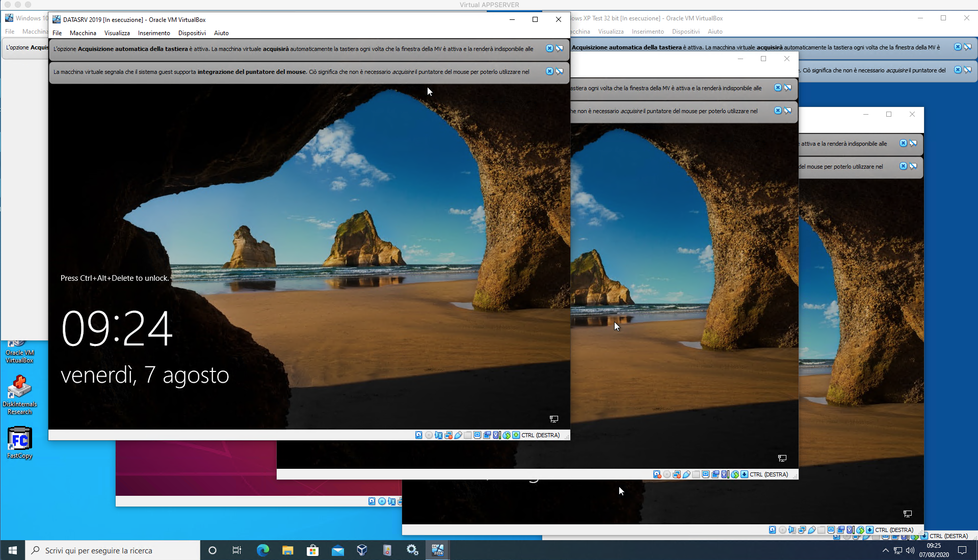Screen dimensions: 978x560
Task: Show hidden system tray icons
Action: (885, 550)
